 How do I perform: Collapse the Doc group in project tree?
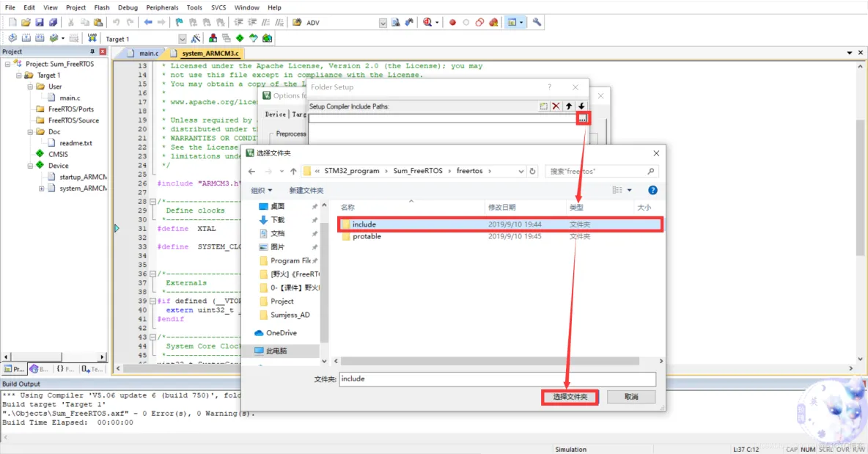tap(30, 132)
